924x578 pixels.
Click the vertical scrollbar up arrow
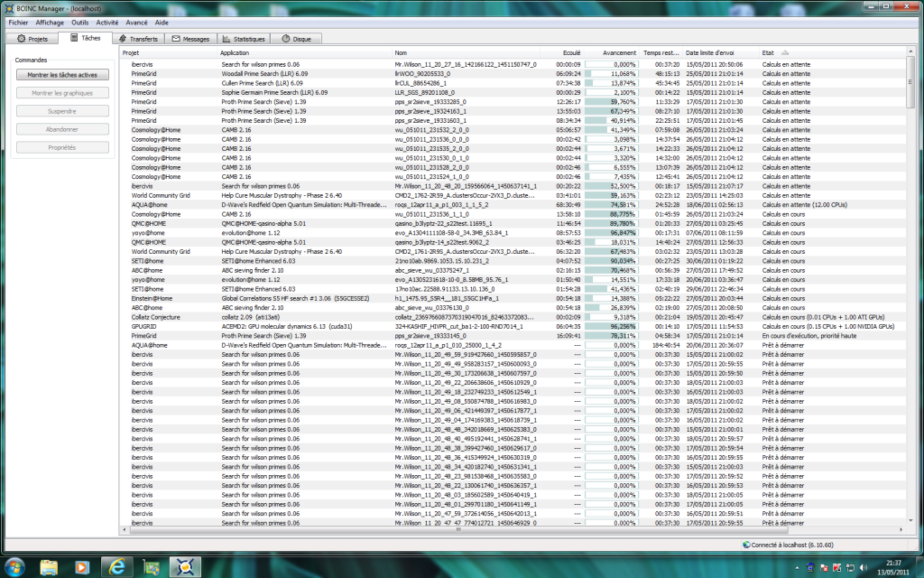[910, 53]
